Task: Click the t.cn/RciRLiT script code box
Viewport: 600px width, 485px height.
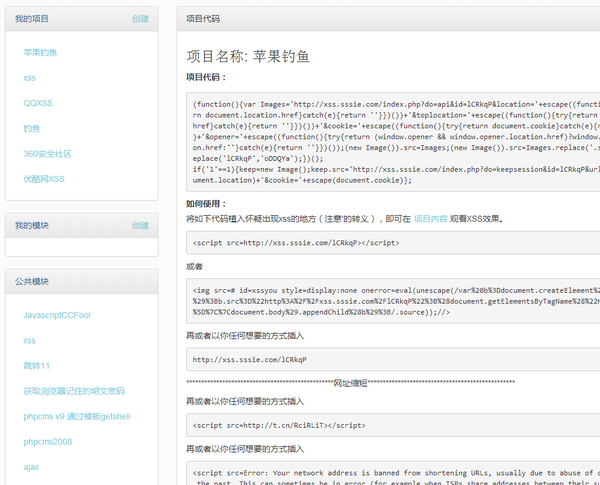Action: [x=393, y=425]
